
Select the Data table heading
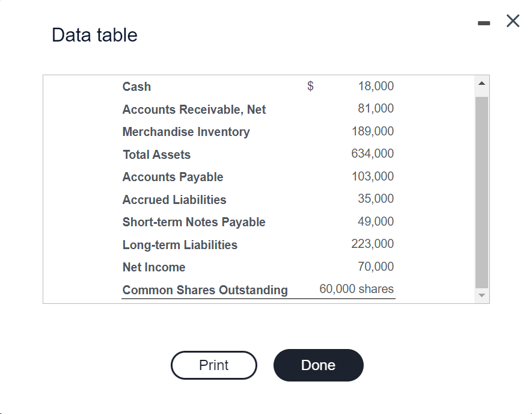pyautogui.click(x=94, y=35)
